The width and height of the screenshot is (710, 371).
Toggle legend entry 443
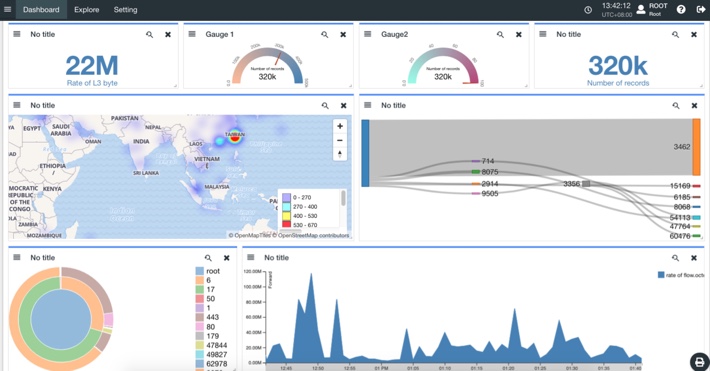click(x=207, y=317)
